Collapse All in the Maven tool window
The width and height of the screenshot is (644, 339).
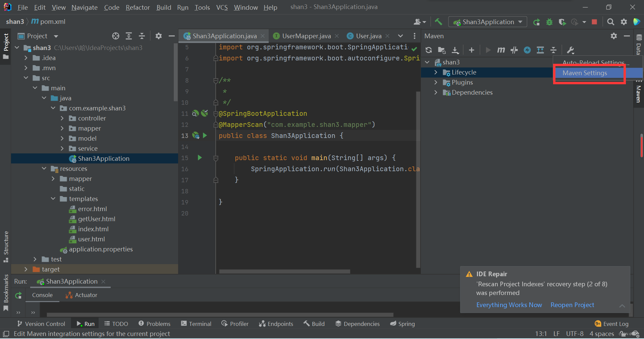pos(553,50)
